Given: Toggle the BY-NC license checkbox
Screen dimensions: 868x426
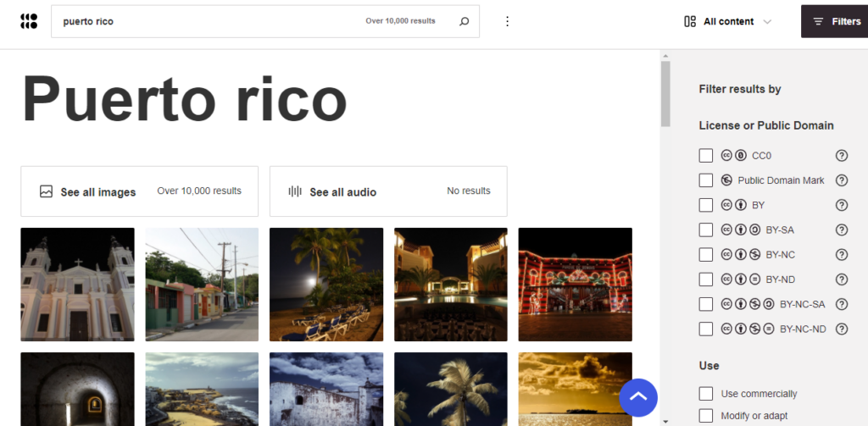Looking at the screenshot, I should [x=706, y=254].
